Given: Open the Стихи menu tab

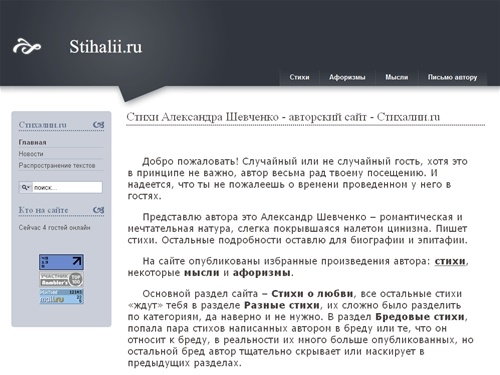Looking at the screenshot, I should [299, 77].
